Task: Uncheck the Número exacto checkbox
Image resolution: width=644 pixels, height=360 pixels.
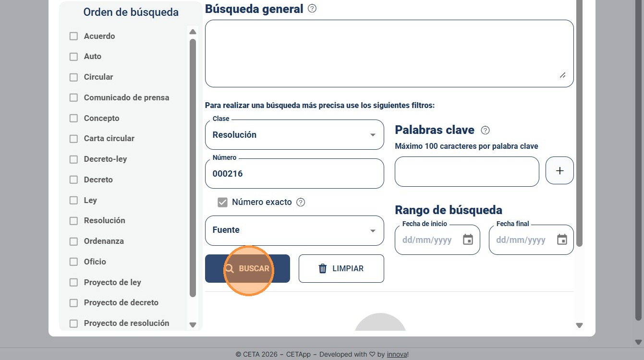Action: [x=222, y=202]
